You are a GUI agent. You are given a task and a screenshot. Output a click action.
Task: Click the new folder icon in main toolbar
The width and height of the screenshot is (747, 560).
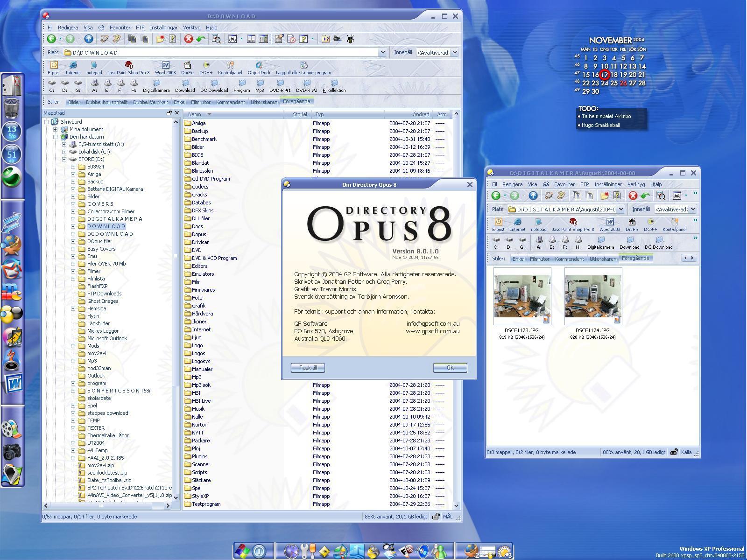click(160, 39)
